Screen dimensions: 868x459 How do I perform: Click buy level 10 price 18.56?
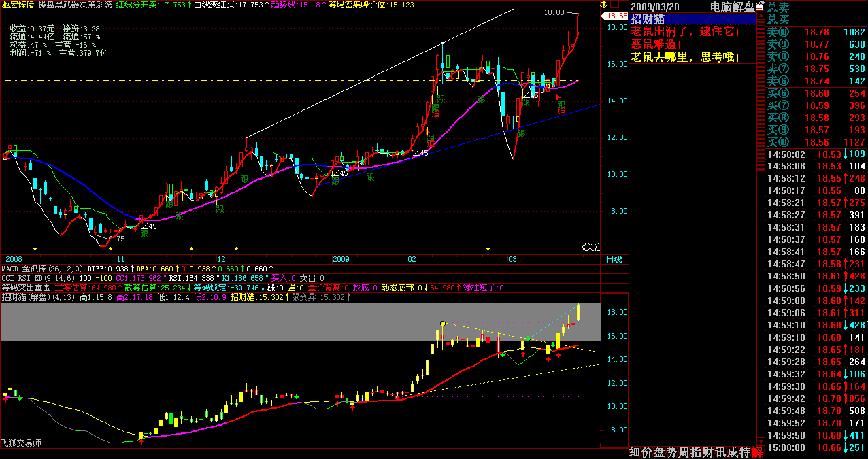point(817,142)
